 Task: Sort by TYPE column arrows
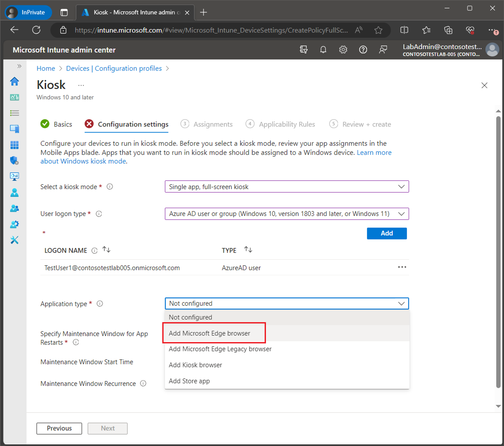coord(248,250)
